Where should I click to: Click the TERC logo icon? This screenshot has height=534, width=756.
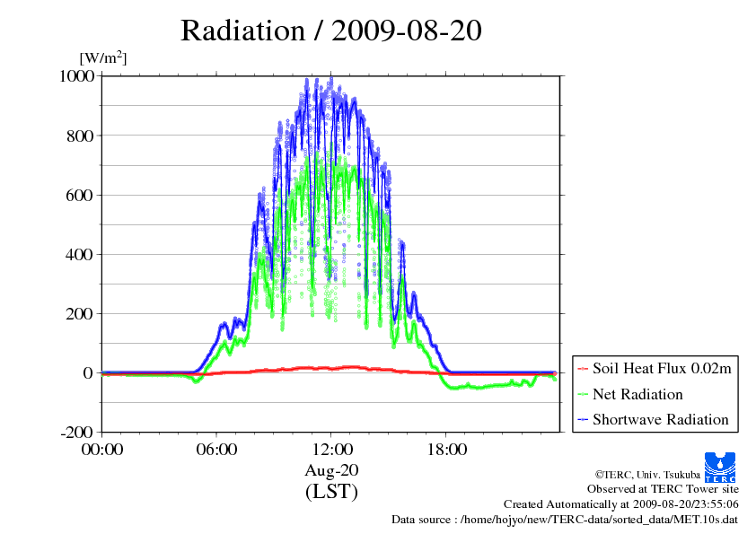(x=720, y=468)
